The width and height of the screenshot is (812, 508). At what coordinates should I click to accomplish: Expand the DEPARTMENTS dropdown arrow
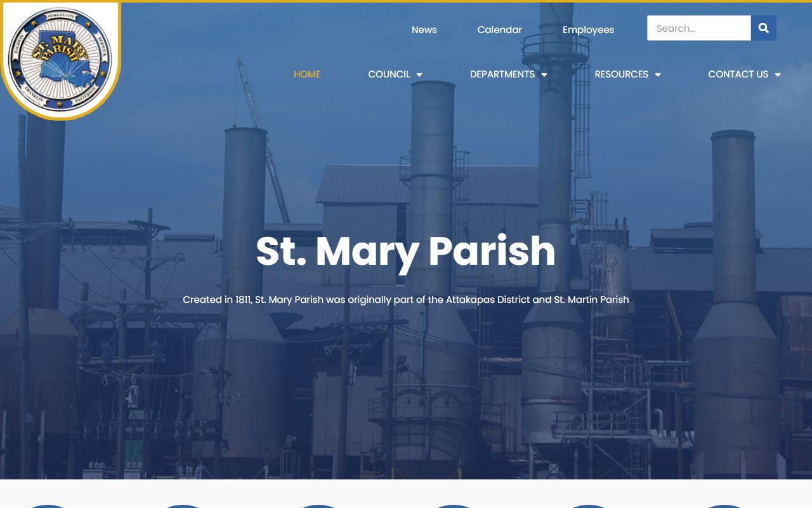pos(544,75)
